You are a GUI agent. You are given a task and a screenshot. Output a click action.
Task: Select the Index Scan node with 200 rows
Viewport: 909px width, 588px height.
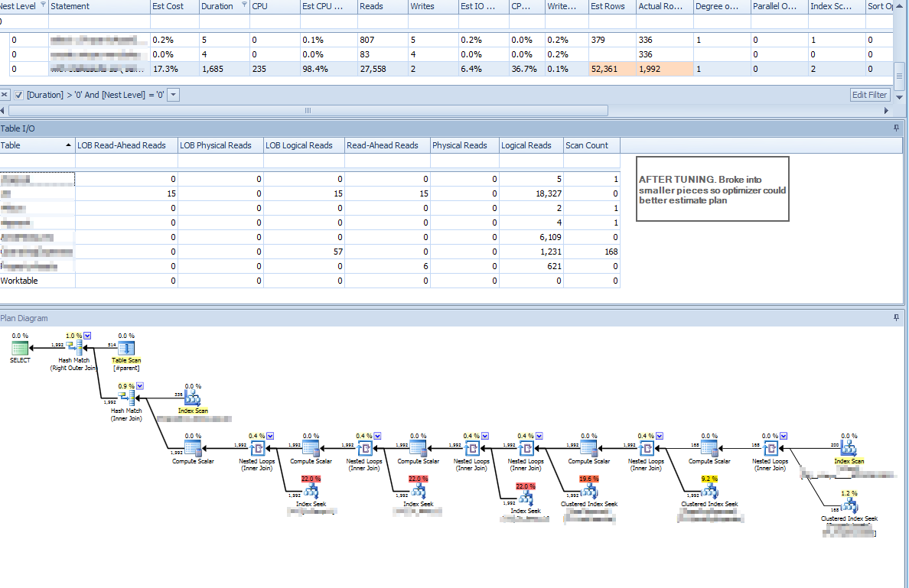point(849,448)
